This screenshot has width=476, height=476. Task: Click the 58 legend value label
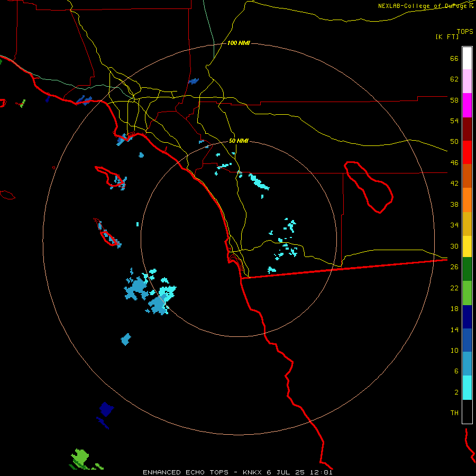(x=454, y=100)
